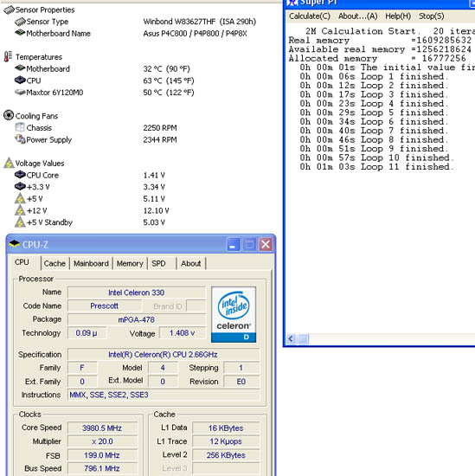Click the L1 Trace value 12 Kµops
The image size is (475, 476).
click(226, 441)
